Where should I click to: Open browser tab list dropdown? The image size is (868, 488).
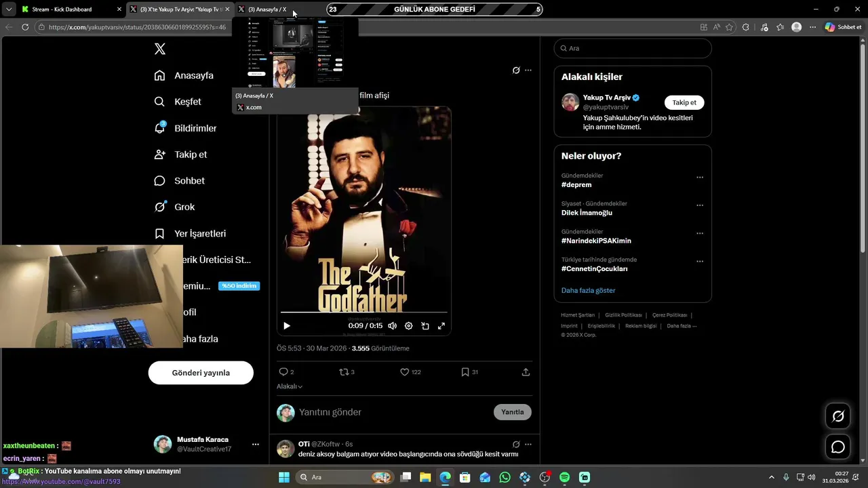pyautogui.click(x=8, y=9)
